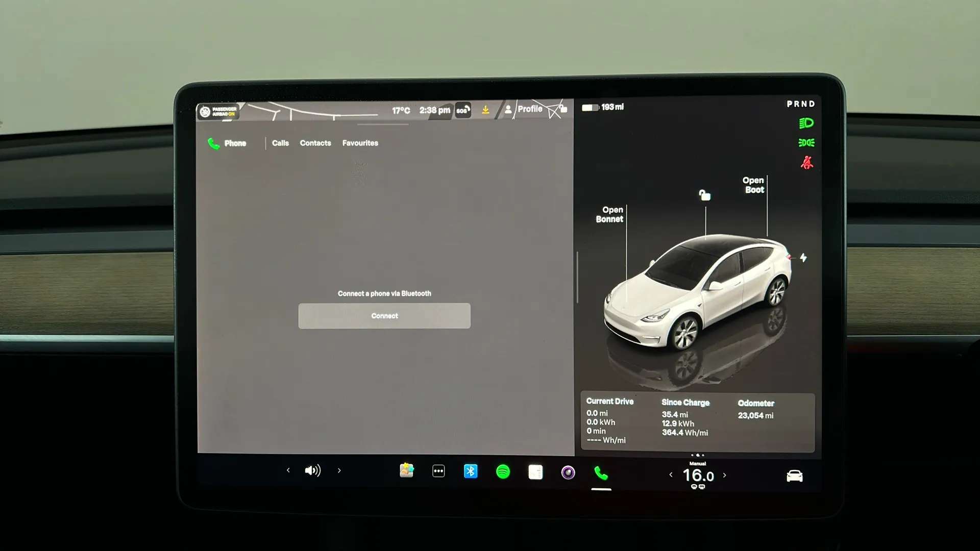Raise cabin temperature with right chevron

(724, 475)
